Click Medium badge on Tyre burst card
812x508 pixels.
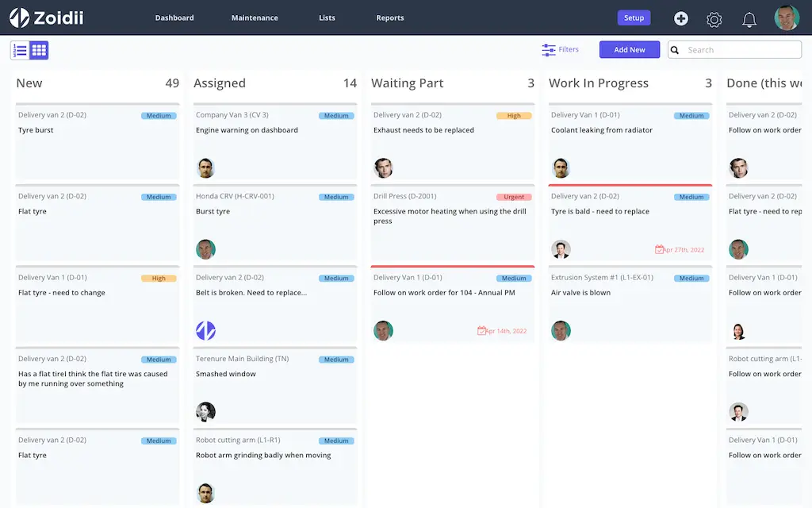click(x=159, y=116)
